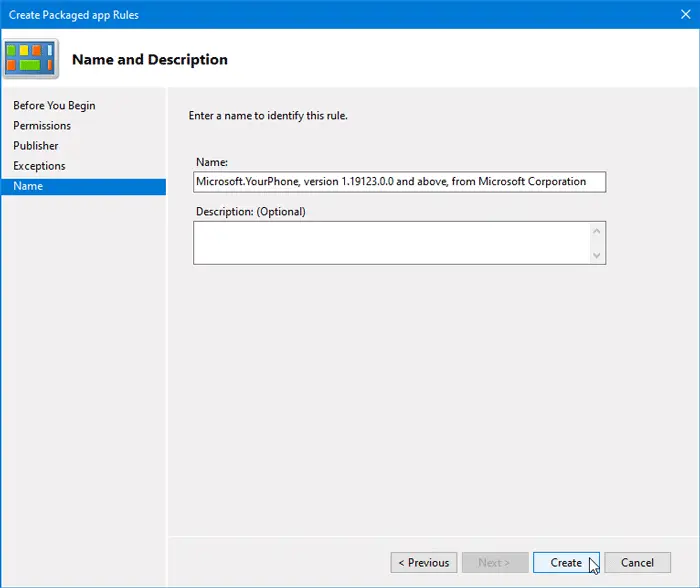Click the 'Create Packaged app Rules' window title
This screenshot has height=588, width=700.
pyautogui.click(x=74, y=15)
